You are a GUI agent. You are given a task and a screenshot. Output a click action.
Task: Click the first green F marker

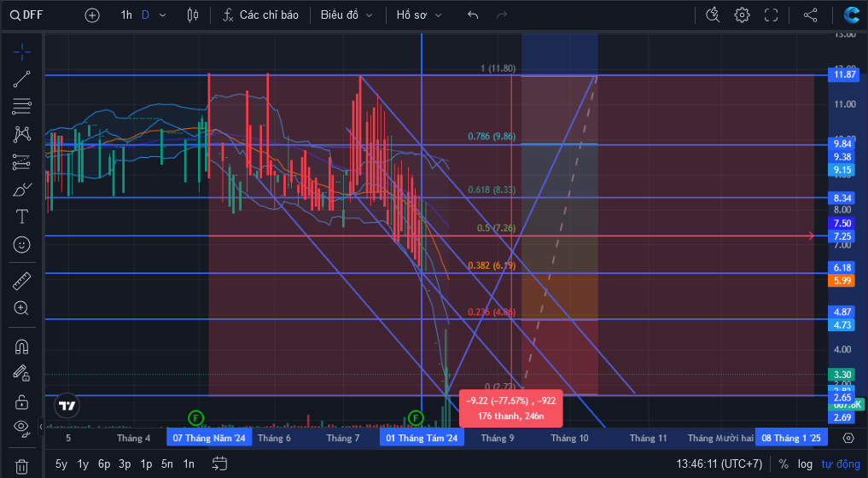[x=195, y=417]
